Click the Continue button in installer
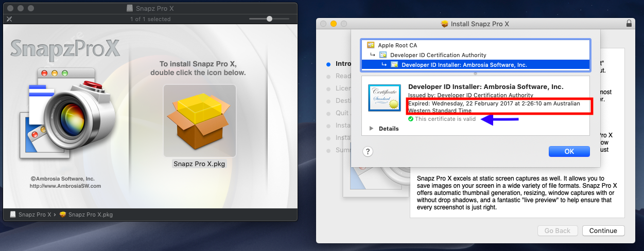This screenshot has width=644, height=251. pos(603,231)
